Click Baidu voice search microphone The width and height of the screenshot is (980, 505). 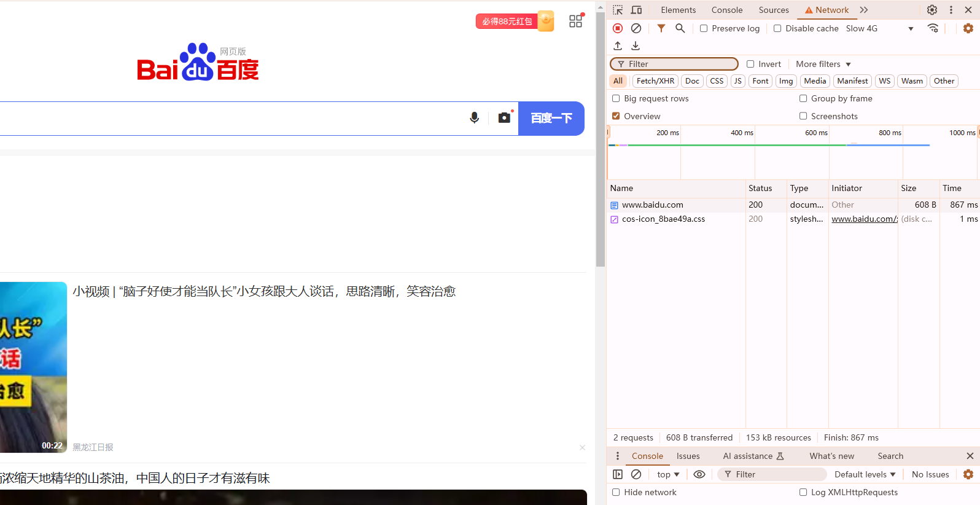point(474,118)
